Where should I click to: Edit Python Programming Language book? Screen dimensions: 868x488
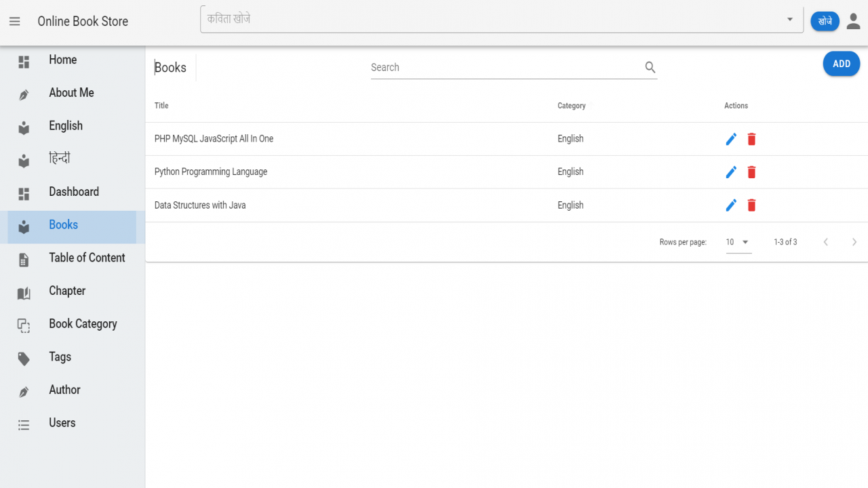coord(731,172)
